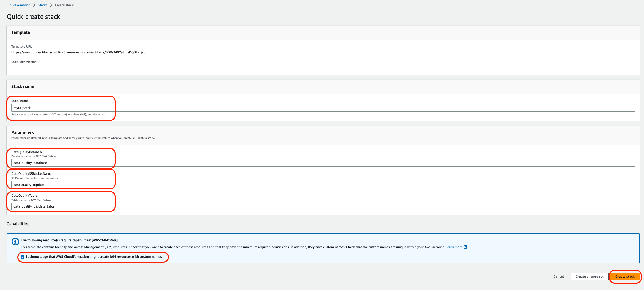Uncheck the IAM resources acknowledgement checkbox

[x=23, y=257]
